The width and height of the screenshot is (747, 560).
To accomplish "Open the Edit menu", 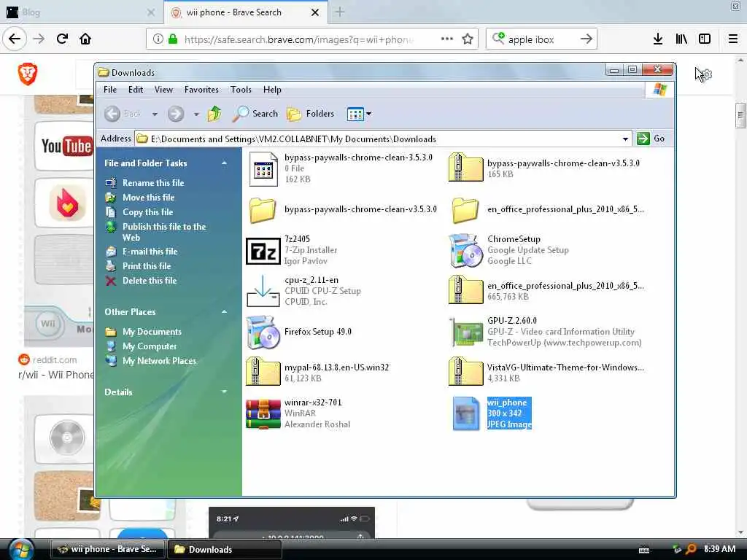I will click(135, 90).
